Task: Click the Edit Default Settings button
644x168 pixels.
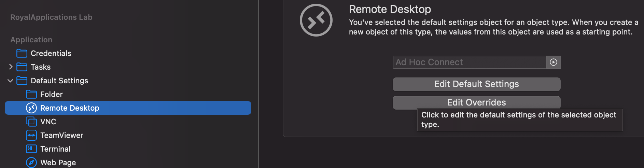Action: [x=476, y=84]
